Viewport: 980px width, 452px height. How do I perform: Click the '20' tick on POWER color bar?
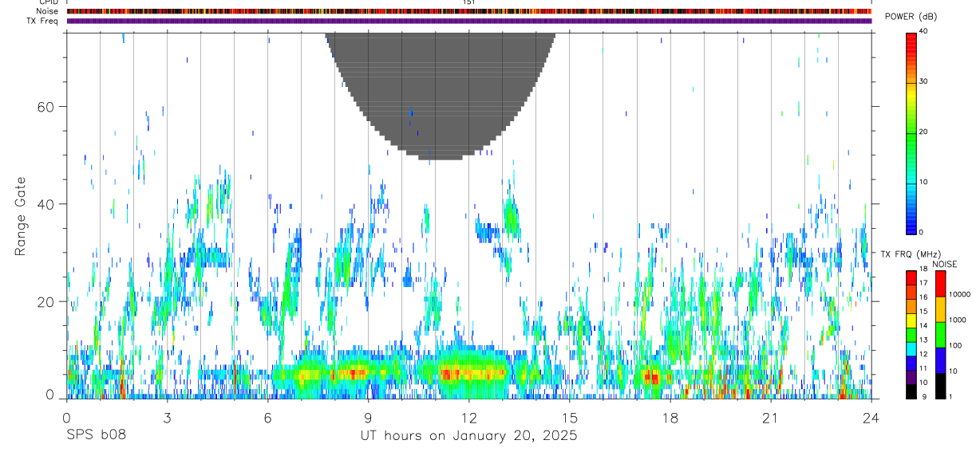pyautogui.click(x=925, y=132)
